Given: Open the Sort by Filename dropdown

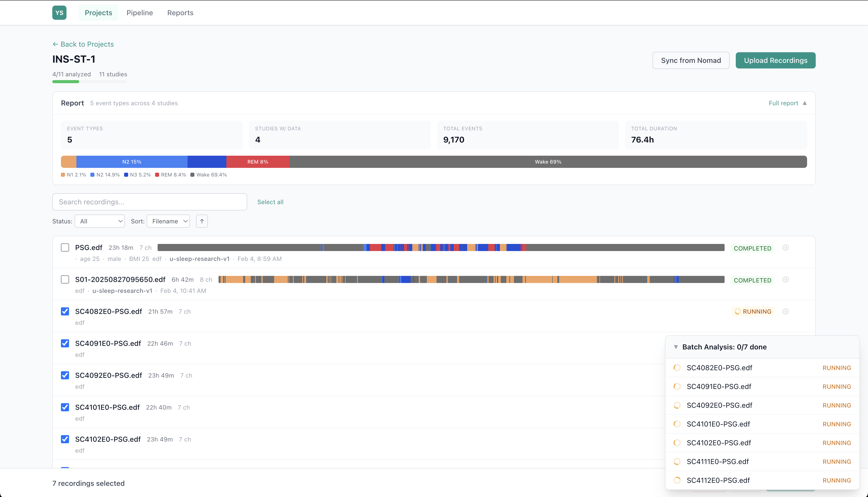Looking at the screenshot, I should pos(168,221).
